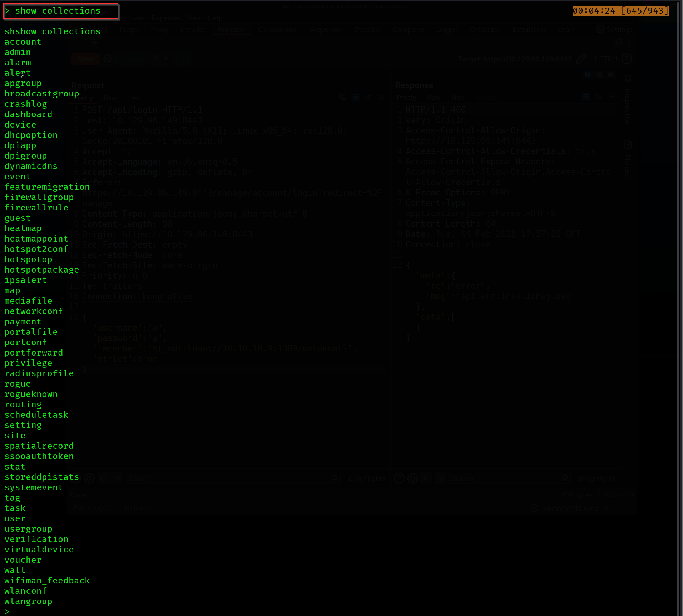
Task: Open the request editor hamburger menu
Action: tap(382, 98)
